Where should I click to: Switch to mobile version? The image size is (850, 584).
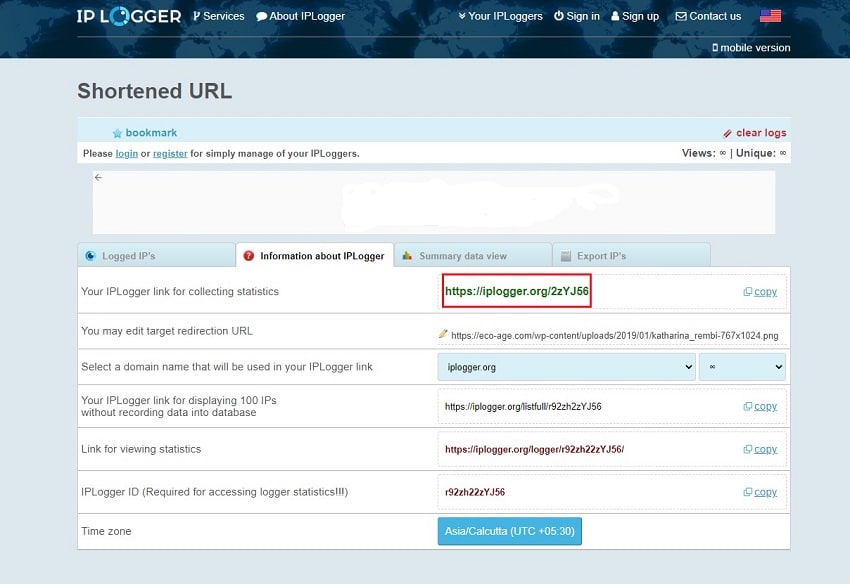(751, 48)
